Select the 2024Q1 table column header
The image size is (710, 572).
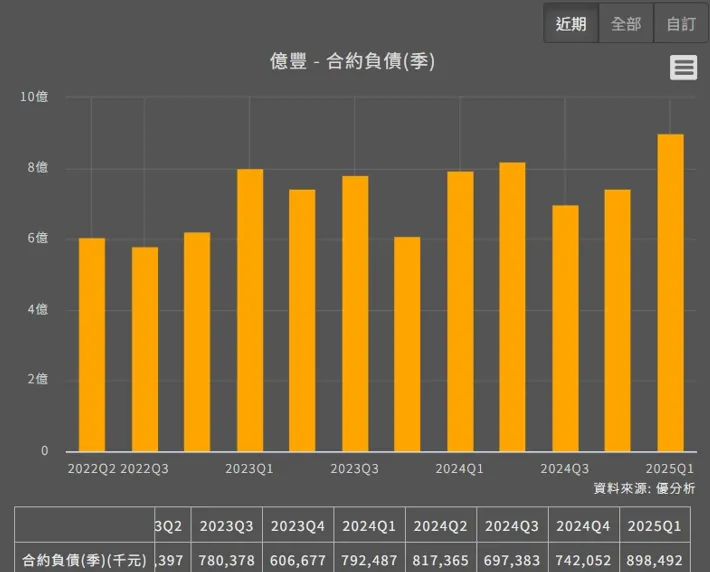[369, 526]
